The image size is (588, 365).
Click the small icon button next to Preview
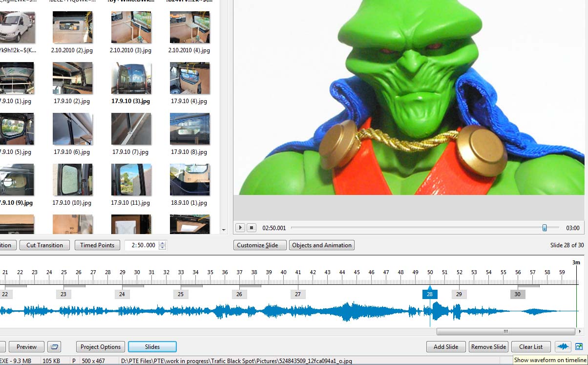pyautogui.click(x=55, y=347)
